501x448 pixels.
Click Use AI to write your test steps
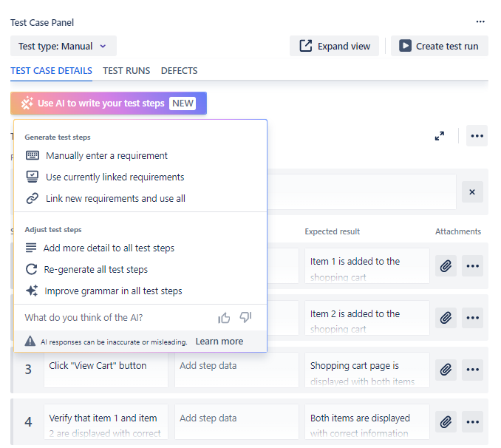click(x=109, y=103)
